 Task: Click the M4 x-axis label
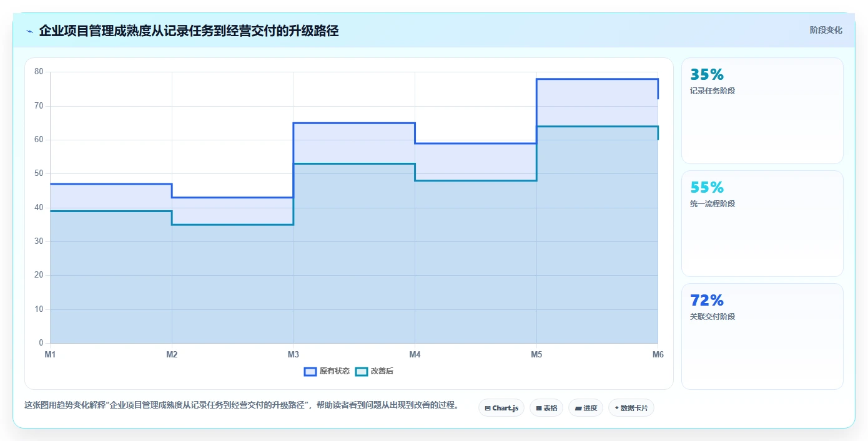pos(415,354)
